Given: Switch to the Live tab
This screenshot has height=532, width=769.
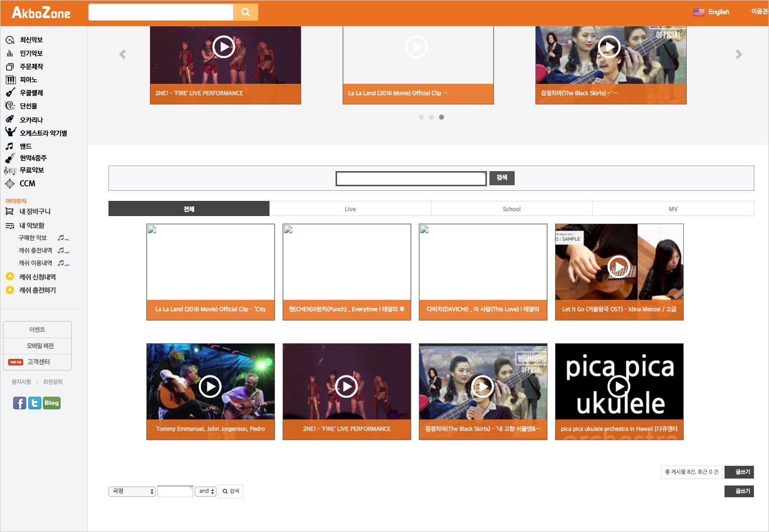Looking at the screenshot, I should tap(350, 209).
